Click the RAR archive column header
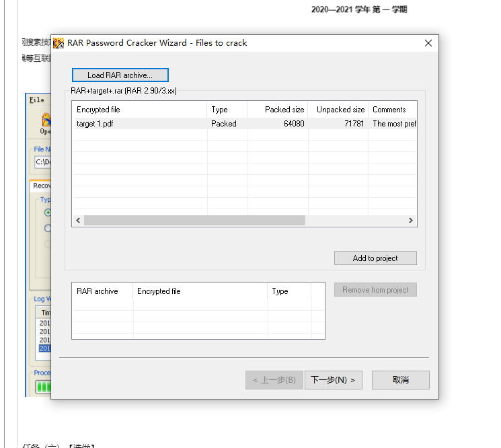The width and height of the screenshot is (501, 448). [102, 291]
